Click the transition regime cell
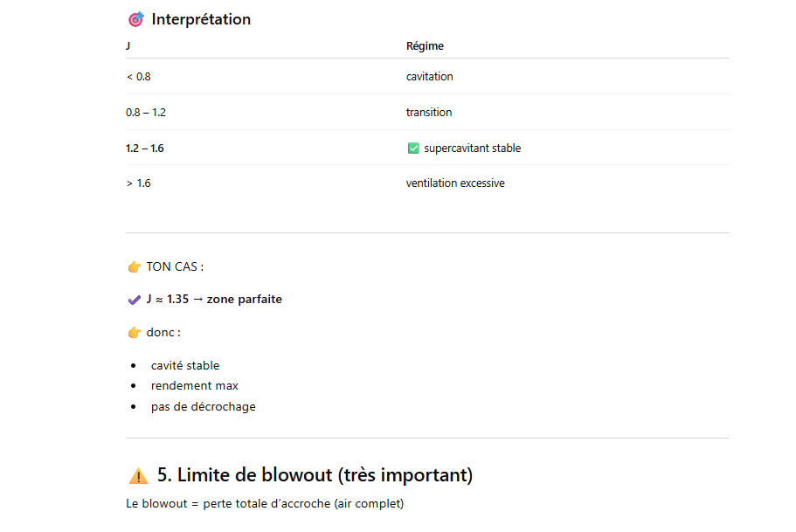The width and height of the screenshot is (796, 532). [x=429, y=113]
